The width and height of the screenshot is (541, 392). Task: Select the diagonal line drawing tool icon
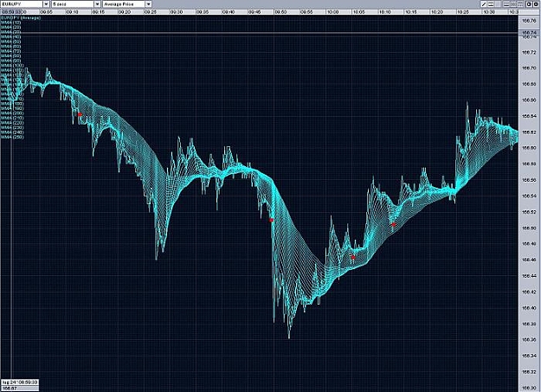pyautogui.click(x=484, y=4)
